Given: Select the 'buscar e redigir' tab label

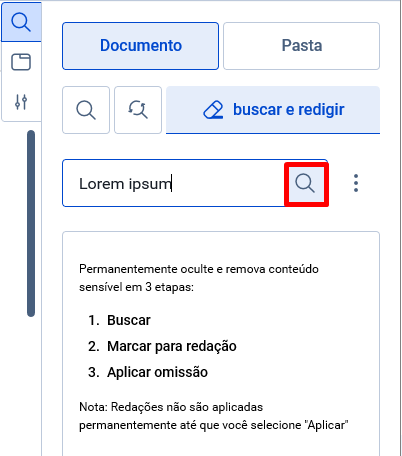Looking at the screenshot, I should coord(289,110).
